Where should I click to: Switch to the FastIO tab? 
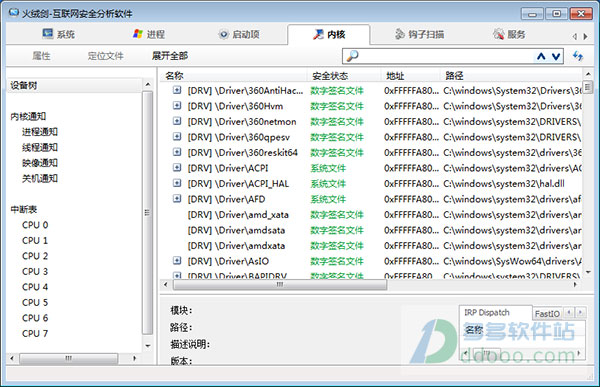(547, 314)
